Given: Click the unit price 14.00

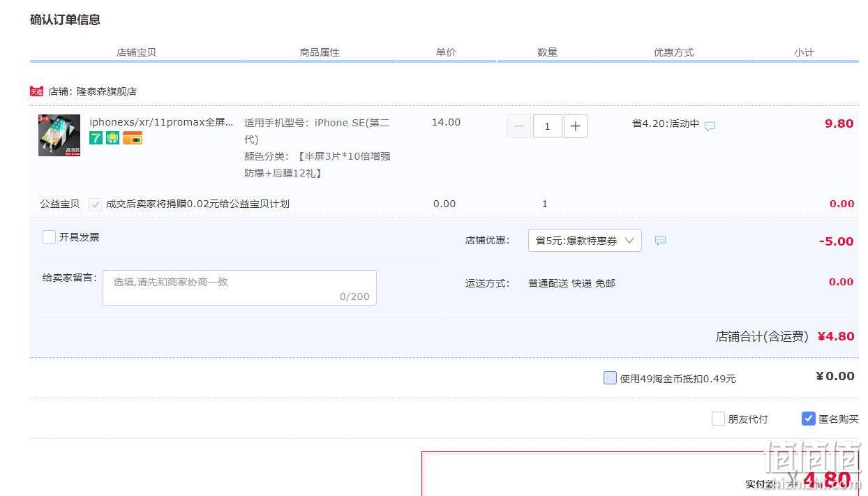Looking at the screenshot, I should (x=446, y=122).
